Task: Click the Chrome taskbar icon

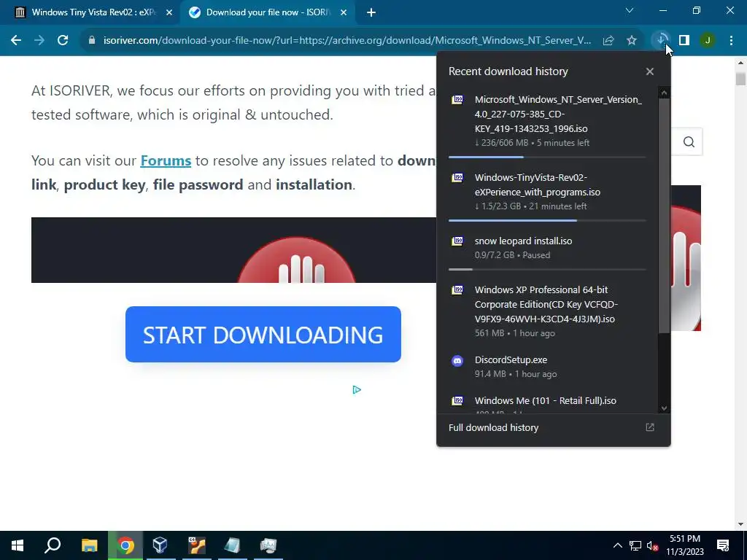Action: click(x=125, y=545)
